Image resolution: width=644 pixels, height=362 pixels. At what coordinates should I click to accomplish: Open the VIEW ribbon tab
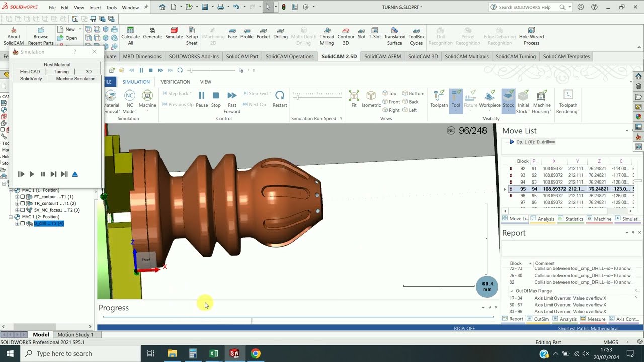(x=205, y=82)
